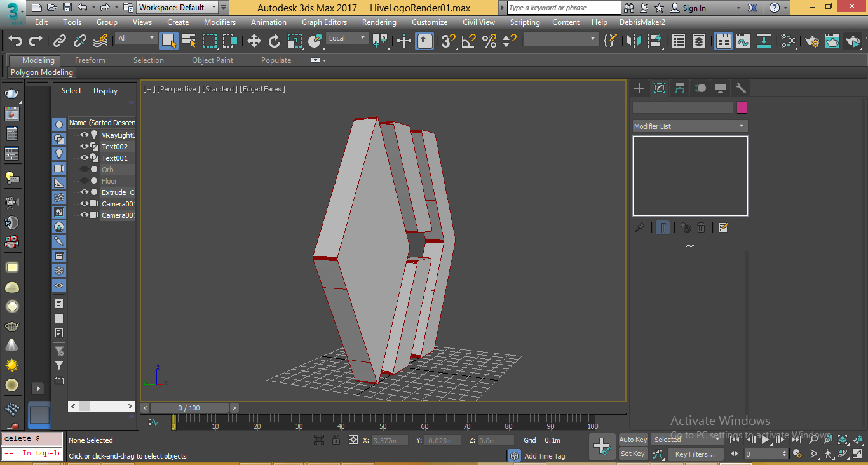Toggle Display Lights filter in Scene Explorer
This screenshot has height=465, width=868.
pyautogui.click(x=59, y=154)
